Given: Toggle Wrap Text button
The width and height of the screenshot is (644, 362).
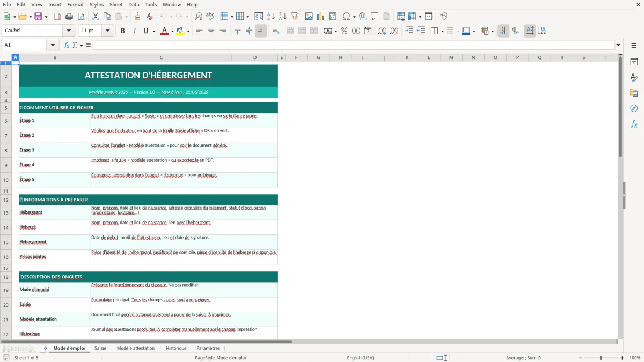Looking at the screenshot, I should 276,31.
